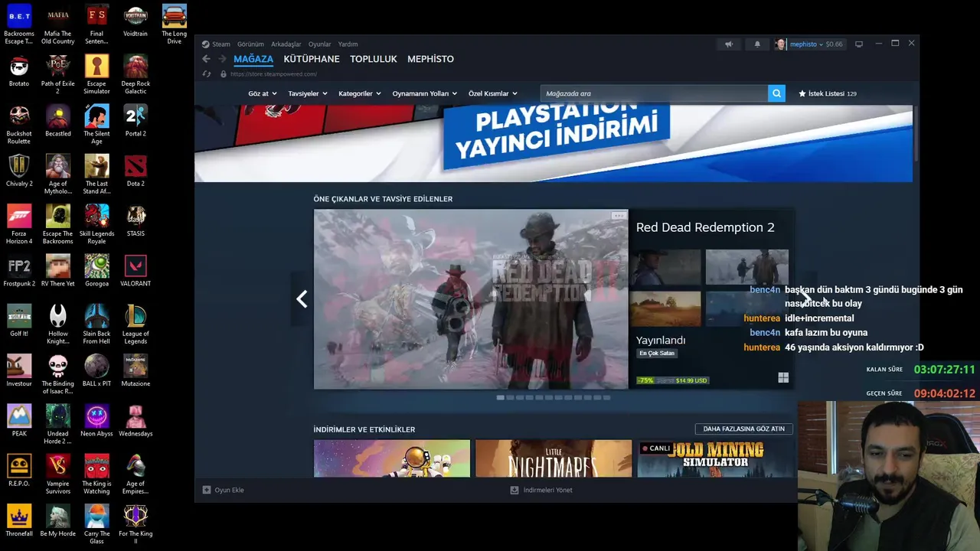Expand the Tavsiyeler dropdown
The image size is (980, 551).
tap(308, 93)
